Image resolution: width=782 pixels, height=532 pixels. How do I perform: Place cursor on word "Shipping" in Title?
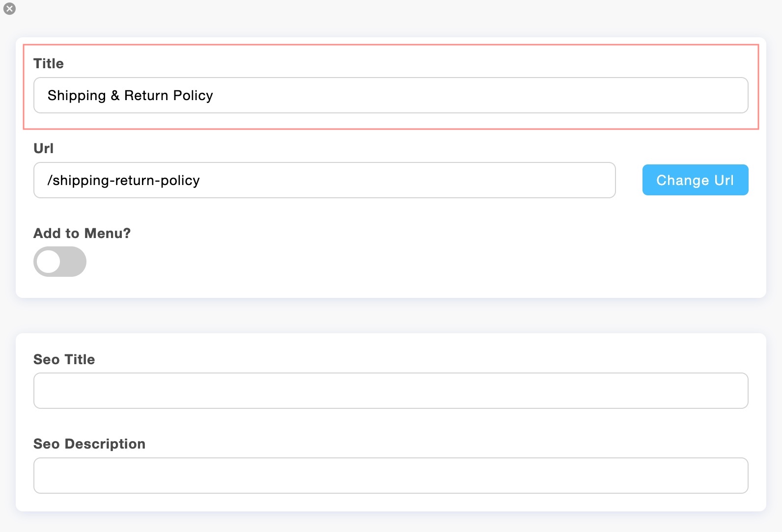(x=77, y=95)
